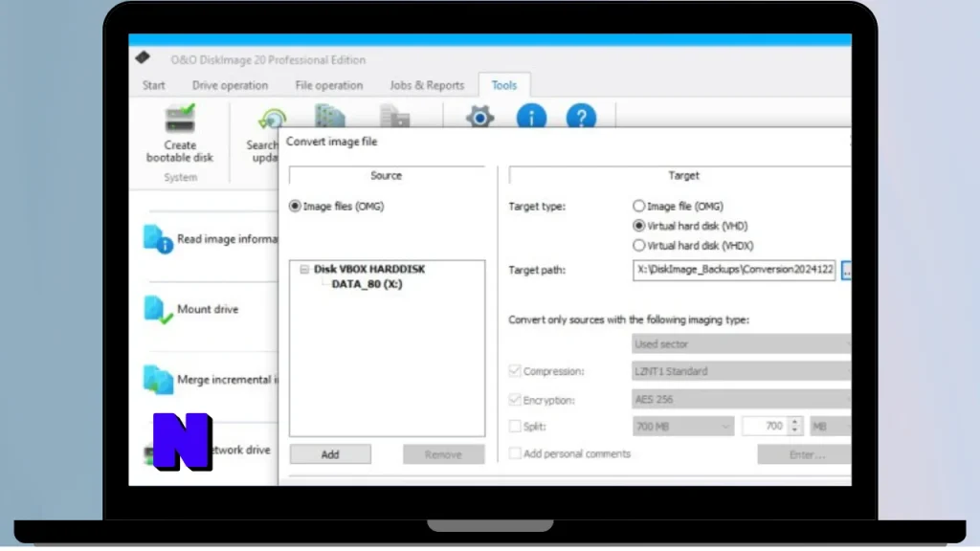
Task: Click the network drive text
Action: coord(241,450)
